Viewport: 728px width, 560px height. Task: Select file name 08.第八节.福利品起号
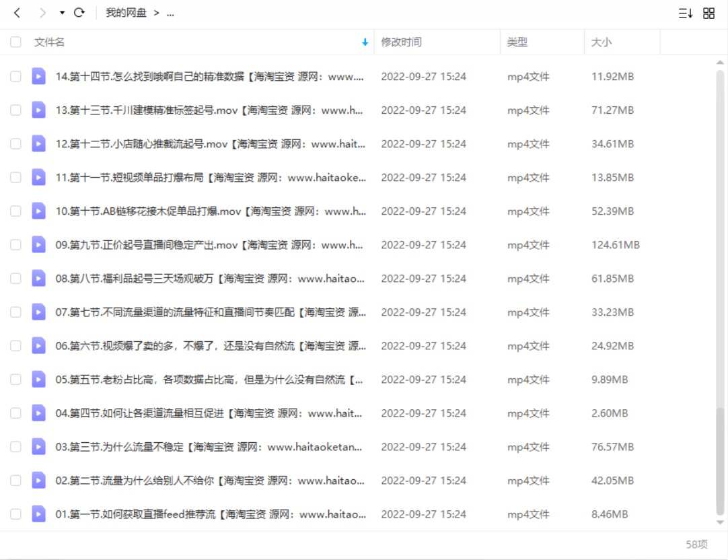click(211, 279)
